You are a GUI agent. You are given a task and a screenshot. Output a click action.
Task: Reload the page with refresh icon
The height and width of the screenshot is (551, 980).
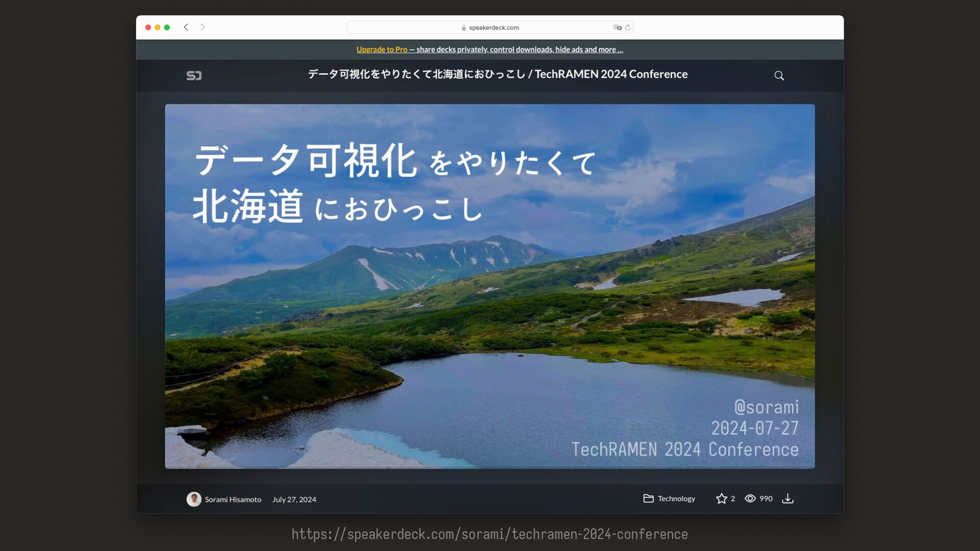tap(628, 28)
